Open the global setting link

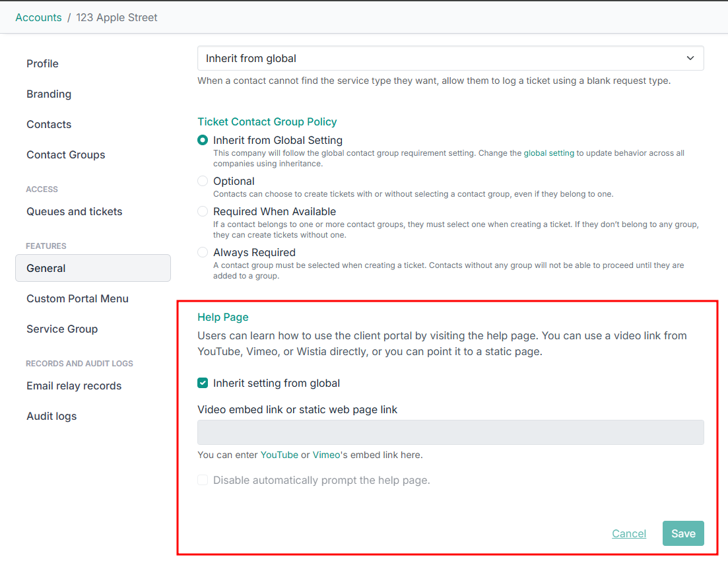point(548,153)
